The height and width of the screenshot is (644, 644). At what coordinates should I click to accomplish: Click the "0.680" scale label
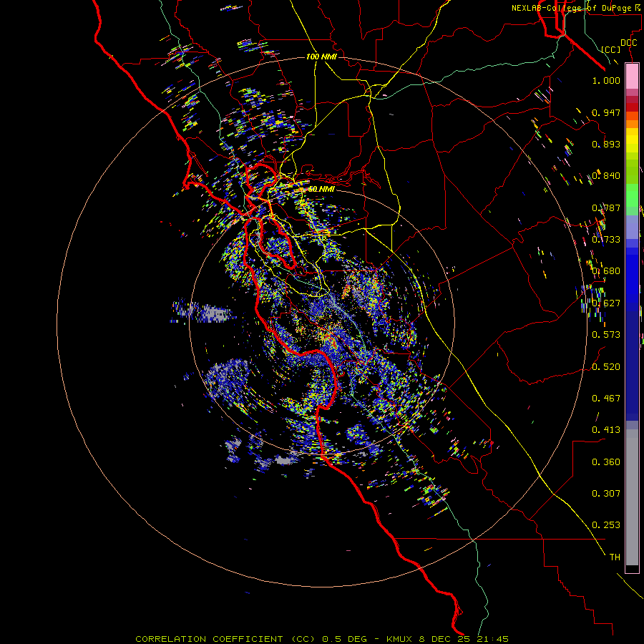(x=606, y=270)
